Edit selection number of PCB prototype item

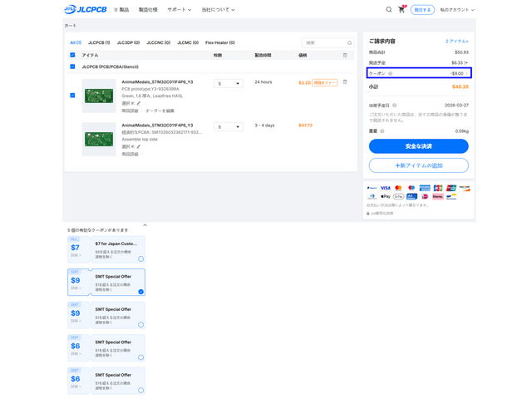(139, 103)
